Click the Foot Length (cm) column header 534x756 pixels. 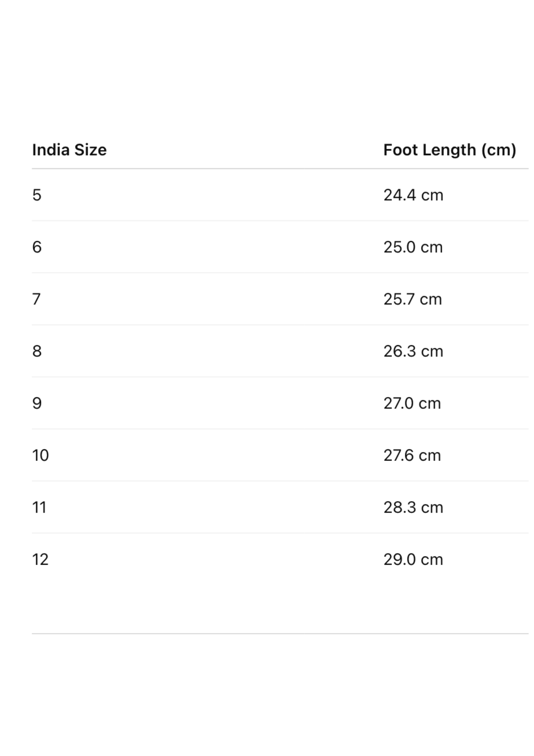(450, 150)
